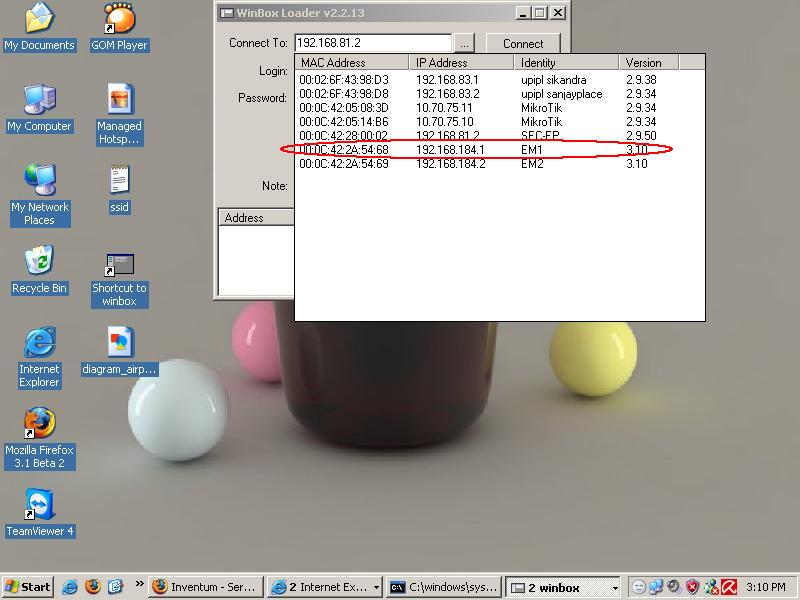Open Internet Explorer taskbar group dropdown
Screen dimensions: 800x600
pyautogui.click(x=376, y=588)
